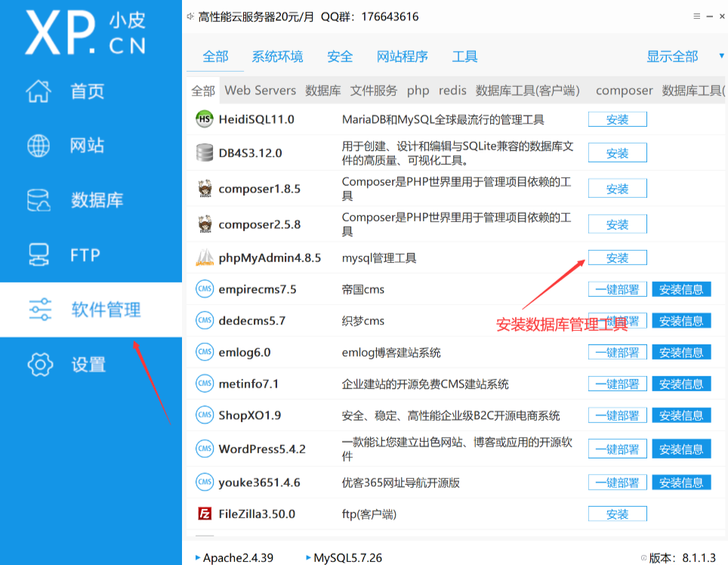Install composer1.8.5 with 安装 button
728x565 pixels.
coord(618,189)
